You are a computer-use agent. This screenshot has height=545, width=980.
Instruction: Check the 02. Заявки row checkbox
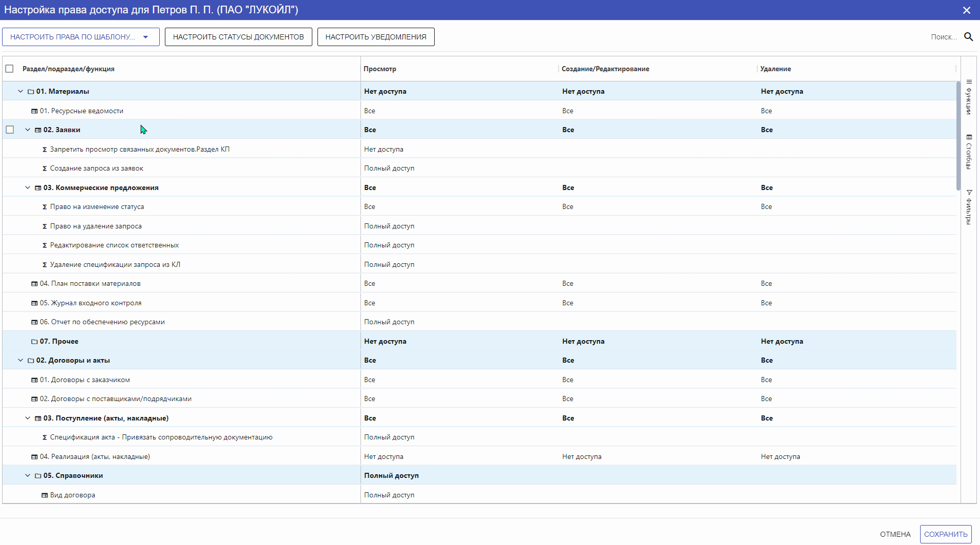(x=10, y=130)
